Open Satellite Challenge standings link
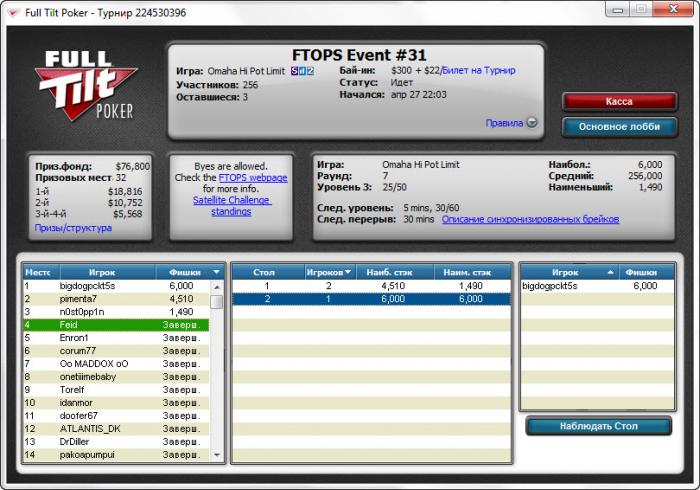Screen dimensions: 700x490 coord(232,206)
